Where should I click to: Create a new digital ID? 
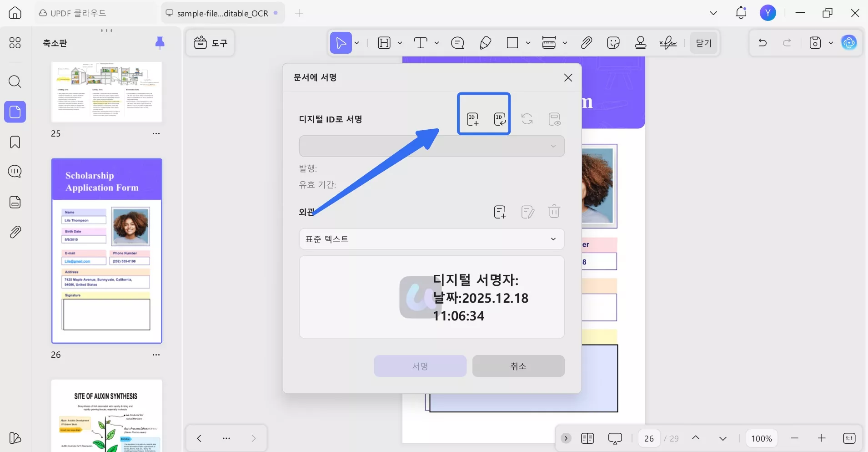(473, 119)
